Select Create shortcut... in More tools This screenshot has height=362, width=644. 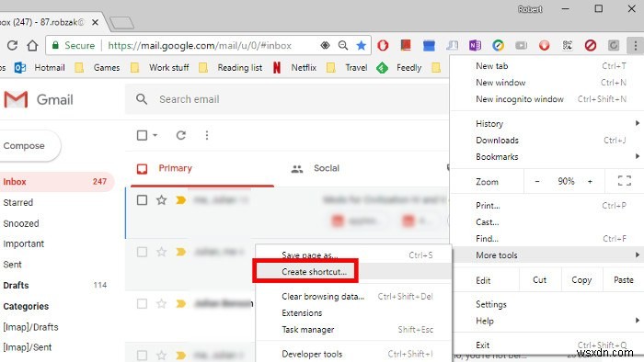[353, 271]
